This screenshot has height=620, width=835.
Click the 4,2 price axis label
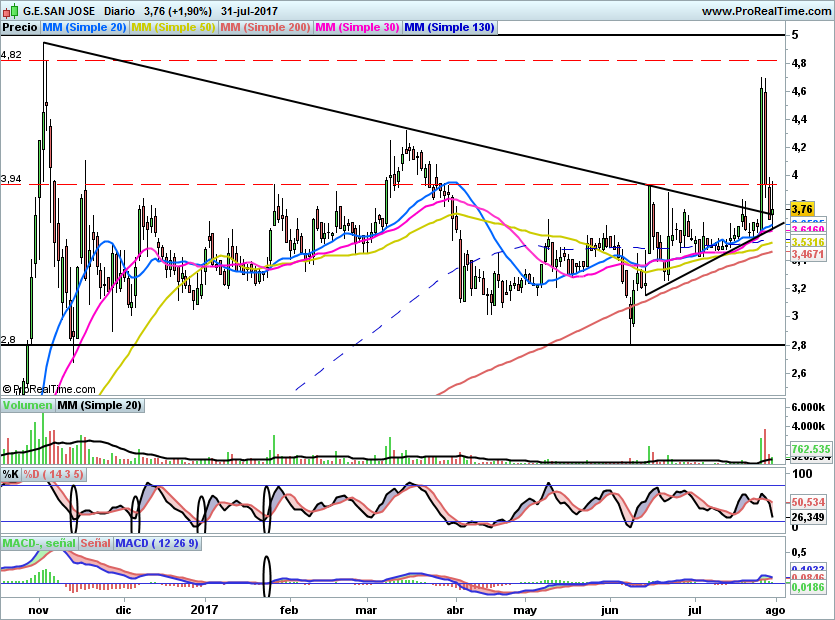tap(799, 148)
